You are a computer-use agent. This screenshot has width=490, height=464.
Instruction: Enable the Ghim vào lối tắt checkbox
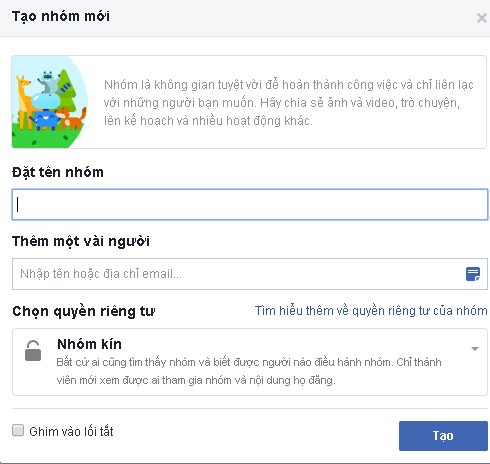pyautogui.click(x=18, y=430)
